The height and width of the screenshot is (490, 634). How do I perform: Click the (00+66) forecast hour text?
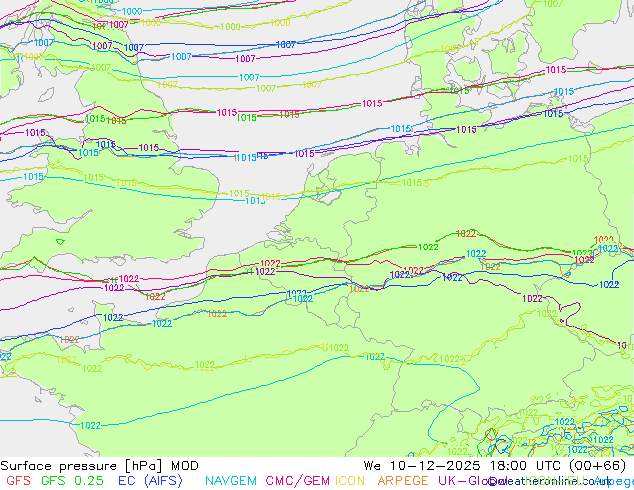pos(598,466)
